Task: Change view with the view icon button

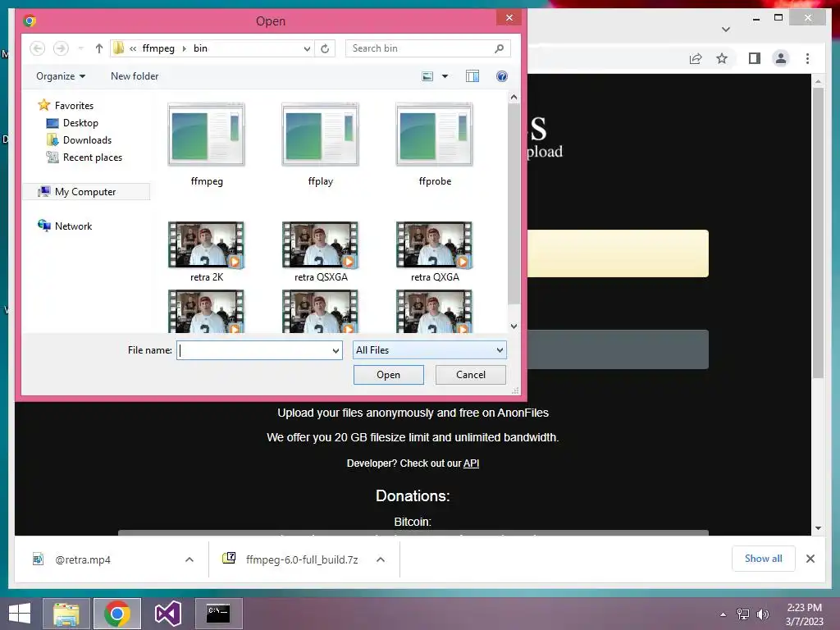Action: click(427, 76)
